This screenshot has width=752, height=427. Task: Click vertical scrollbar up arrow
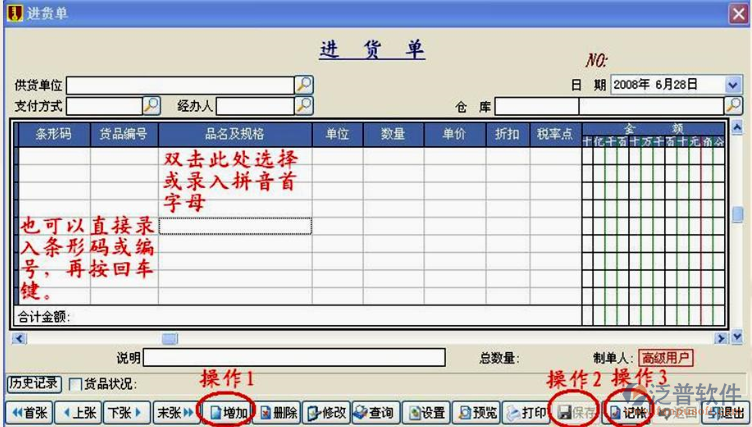tap(738, 127)
